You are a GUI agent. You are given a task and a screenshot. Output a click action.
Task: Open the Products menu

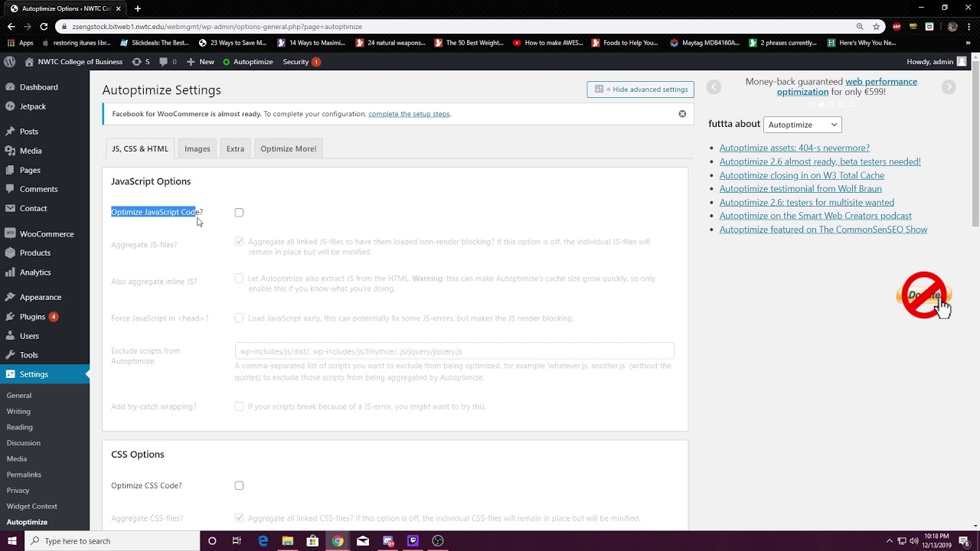click(x=35, y=253)
